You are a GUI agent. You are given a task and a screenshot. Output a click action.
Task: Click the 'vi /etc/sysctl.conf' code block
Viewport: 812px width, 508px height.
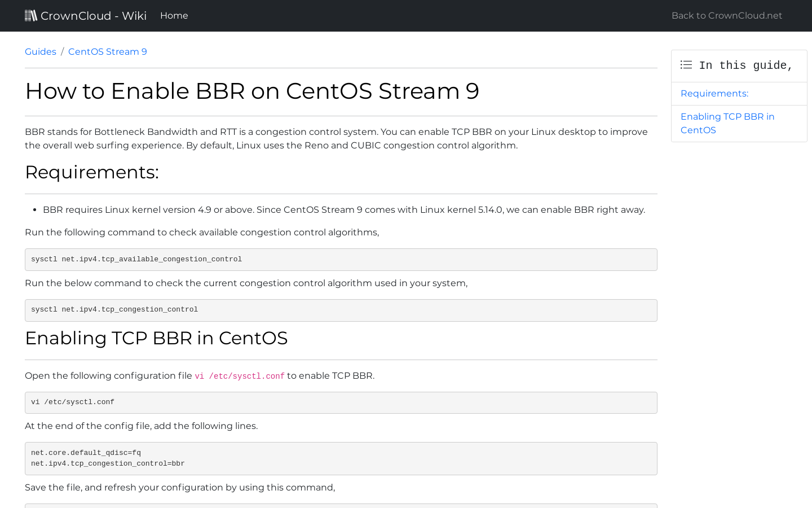pos(341,402)
